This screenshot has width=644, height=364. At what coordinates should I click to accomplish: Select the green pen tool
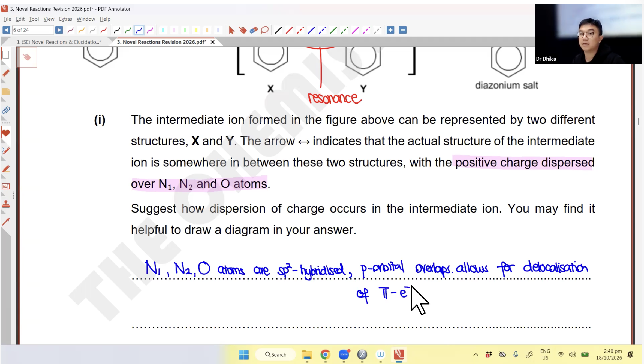(128, 30)
